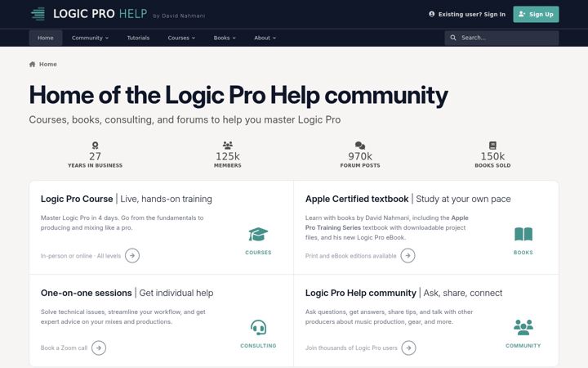Click the 'by David Nahmani' text

tap(179, 16)
